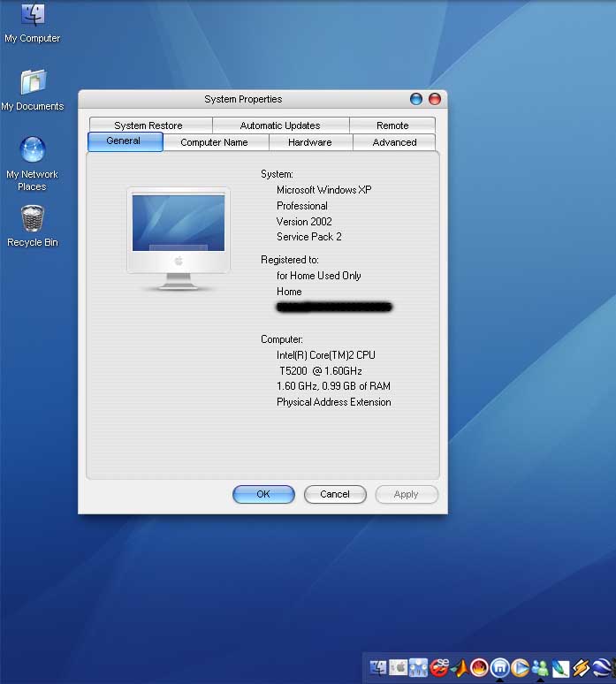616x684 pixels.
Task: Switch to the Automatic Updates tab
Action: click(280, 125)
